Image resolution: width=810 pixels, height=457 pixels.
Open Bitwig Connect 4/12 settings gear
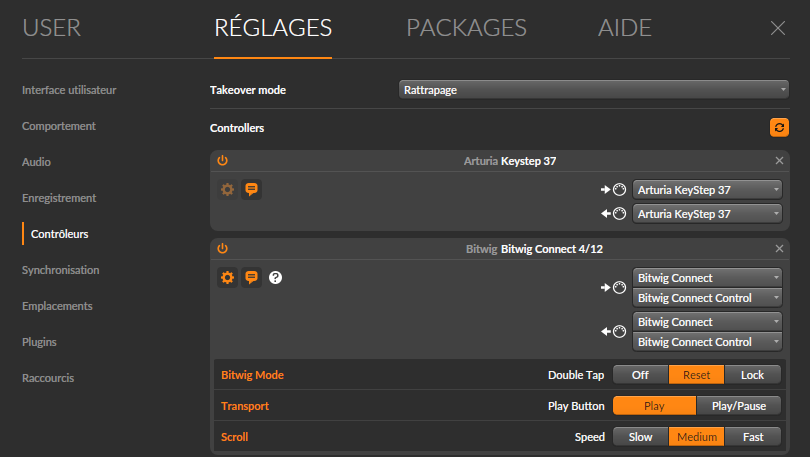pyautogui.click(x=228, y=277)
